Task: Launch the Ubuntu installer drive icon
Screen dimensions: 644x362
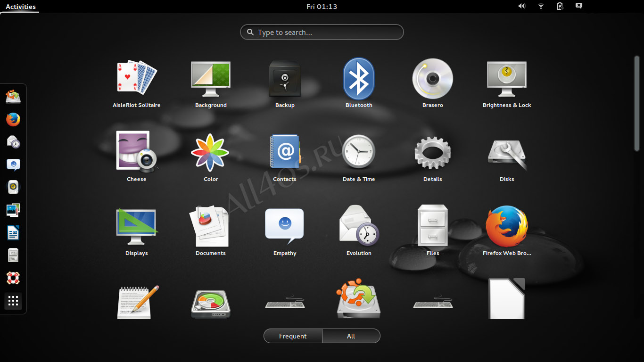Action: (x=359, y=299)
